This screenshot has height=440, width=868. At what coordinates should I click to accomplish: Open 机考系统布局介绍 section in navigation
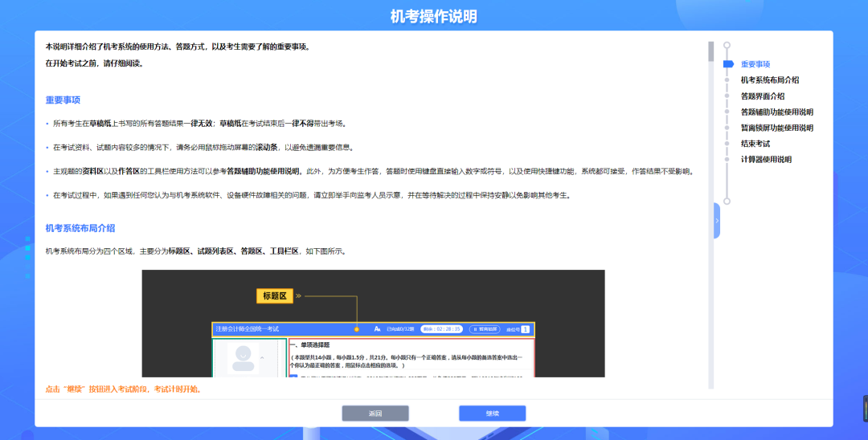click(769, 80)
